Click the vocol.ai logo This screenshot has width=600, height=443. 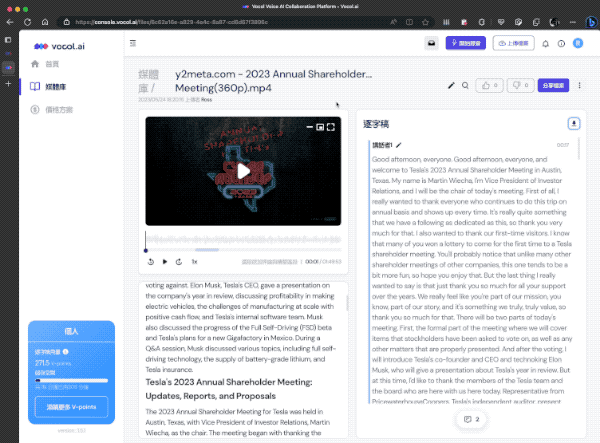point(59,46)
